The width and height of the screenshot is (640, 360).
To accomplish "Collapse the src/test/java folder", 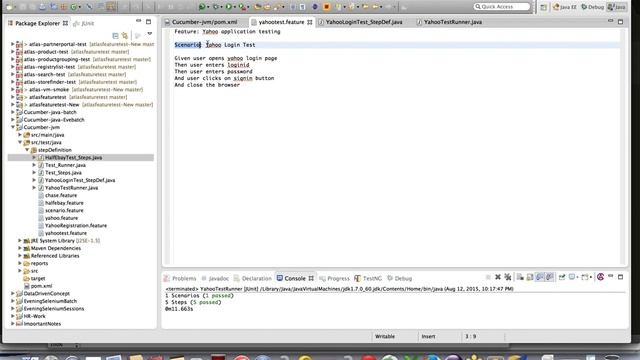I will pos(20,142).
